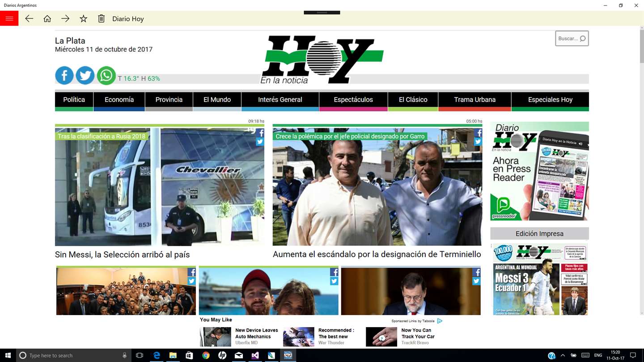Click the Taboola sponsored links icon
This screenshot has width=644, height=362.
click(440, 321)
